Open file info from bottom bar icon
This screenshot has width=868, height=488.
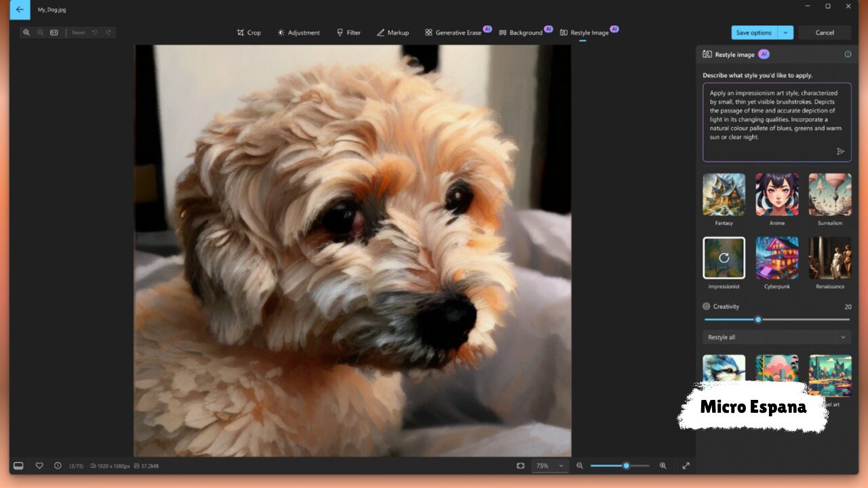(x=58, y=466)
